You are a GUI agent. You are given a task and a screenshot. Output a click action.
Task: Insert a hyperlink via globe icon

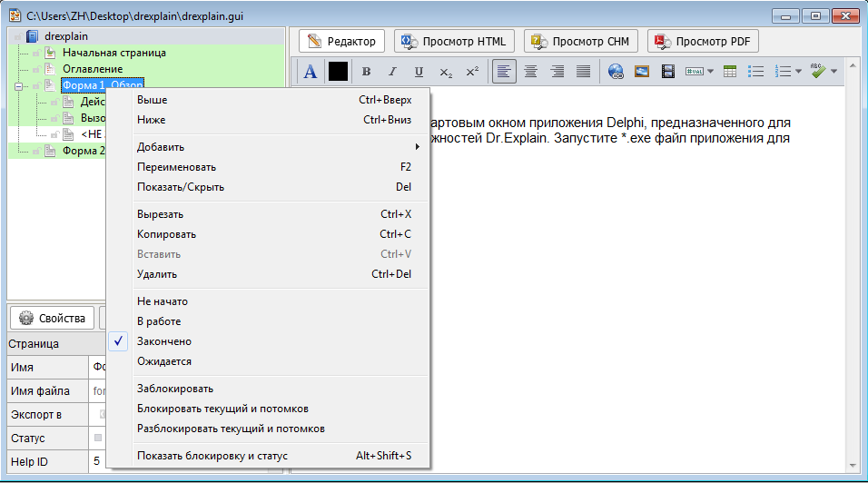click(616, 72)
